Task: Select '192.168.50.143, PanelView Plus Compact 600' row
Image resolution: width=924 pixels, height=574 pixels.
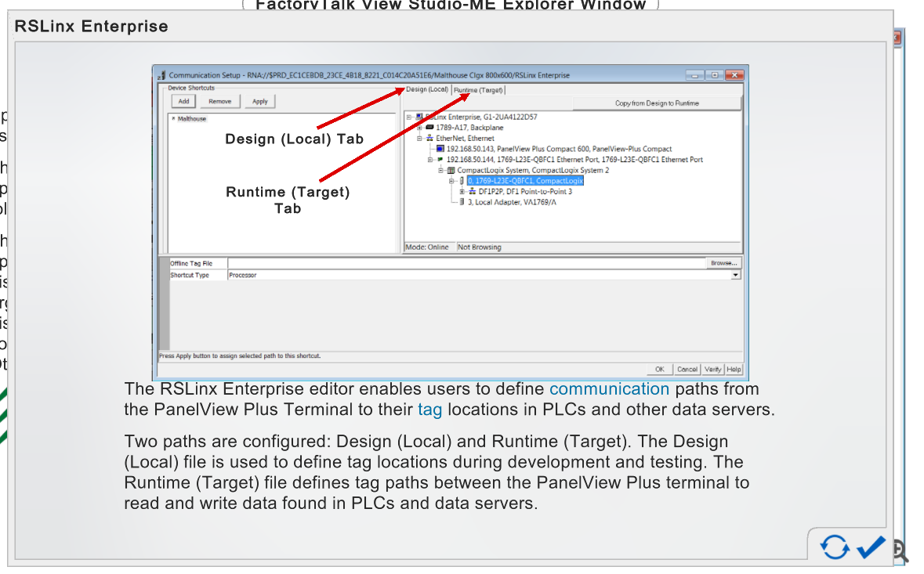Action: [559, 149]
